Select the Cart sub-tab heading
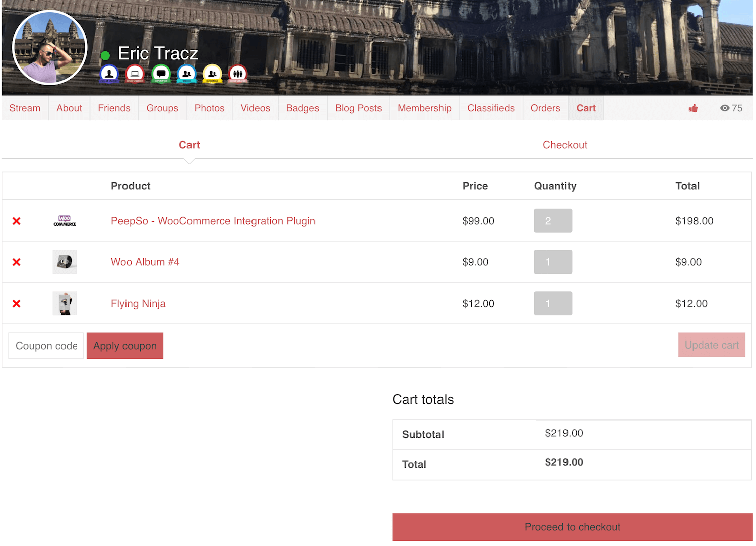This screenshot has width=756, height=546. coord(190,145)
